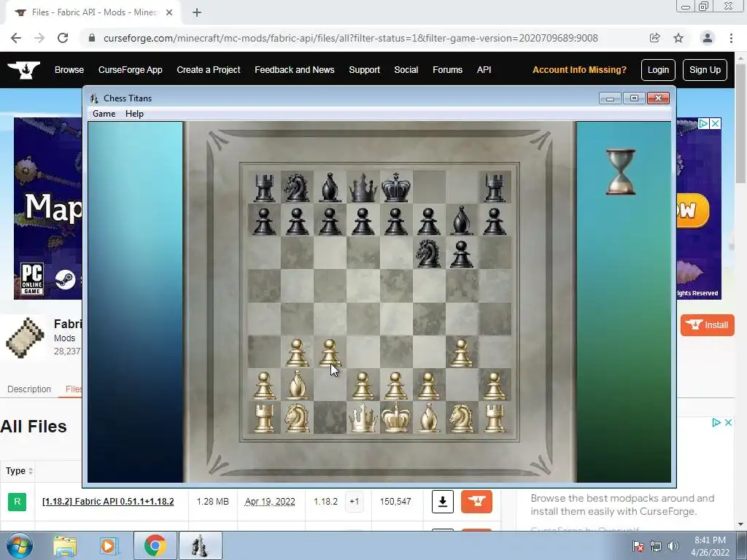The width and height of the screenshot is (747, 560).
Task: Click the browser back arrow
Action: (16, 38)
